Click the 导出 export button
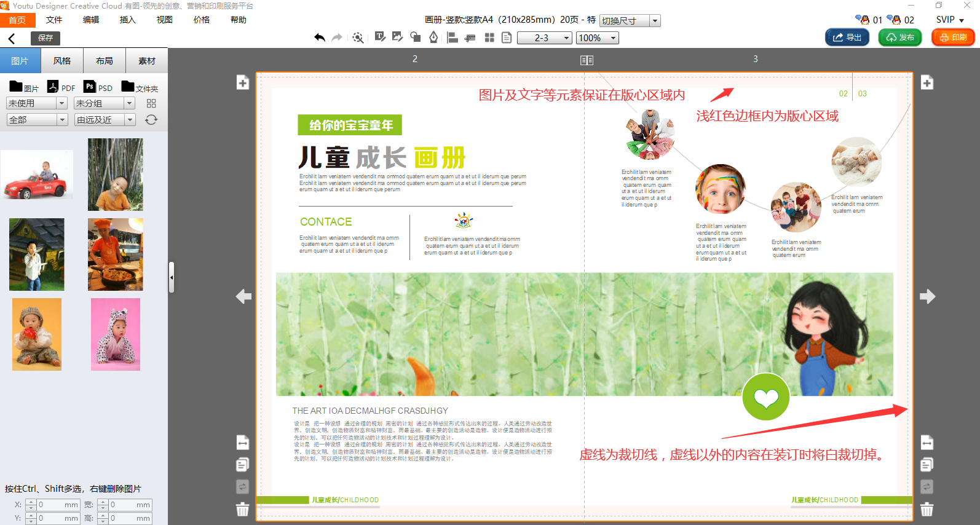Image resolution: width=980 pixels, height=525 pixels. click(847, 37)
